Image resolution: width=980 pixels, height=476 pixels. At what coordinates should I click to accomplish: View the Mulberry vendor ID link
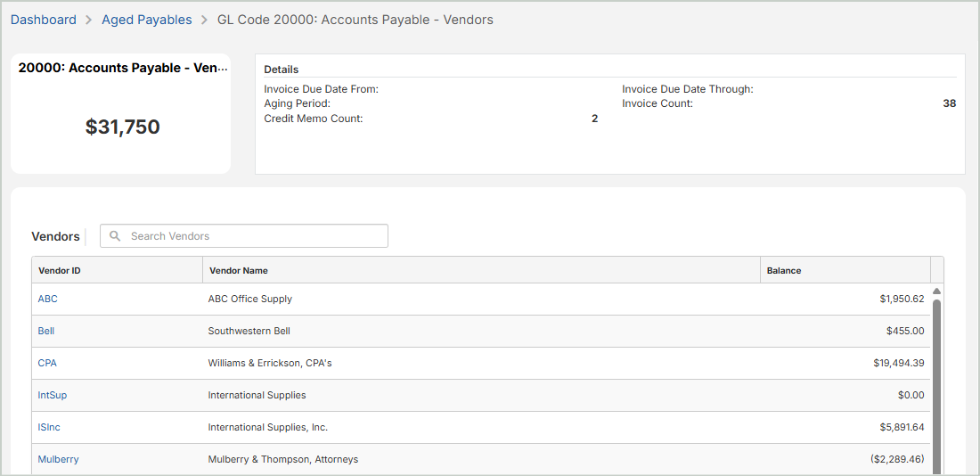58,459
